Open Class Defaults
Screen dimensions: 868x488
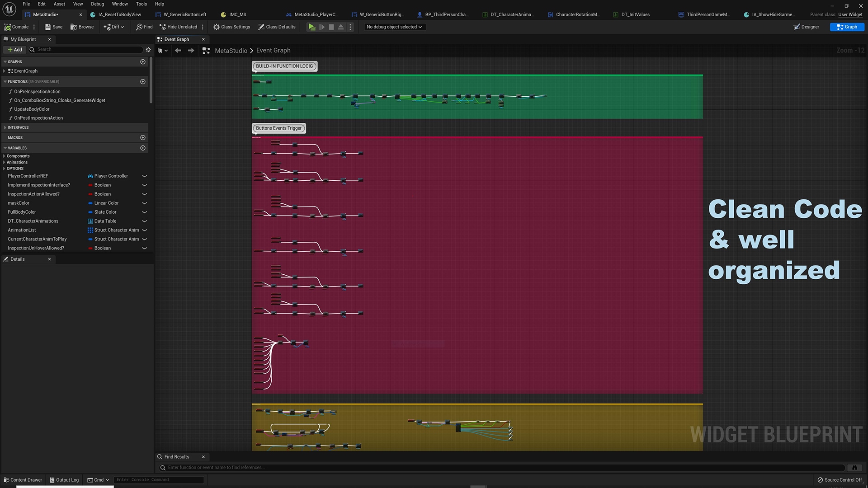click(277, 27)
